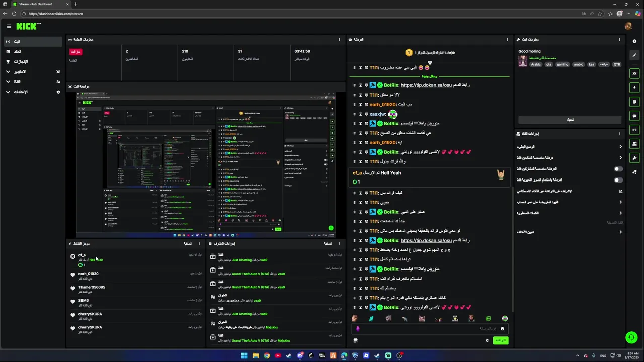Click the browser address bar with dashboard.kick.com/stream

pyautogui.click(x=302, y=14)
